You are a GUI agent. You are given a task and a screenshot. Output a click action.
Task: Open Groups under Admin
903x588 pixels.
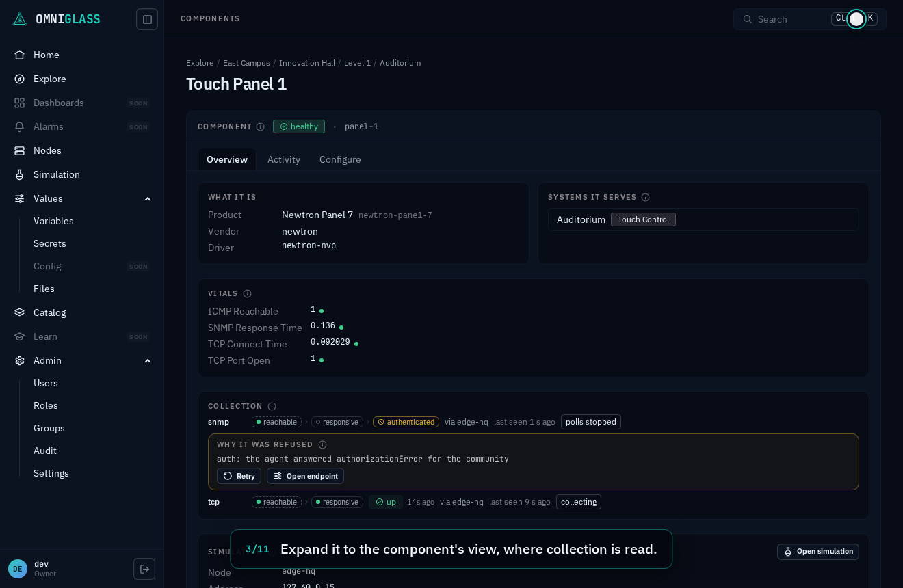click(x=49, y=428)
